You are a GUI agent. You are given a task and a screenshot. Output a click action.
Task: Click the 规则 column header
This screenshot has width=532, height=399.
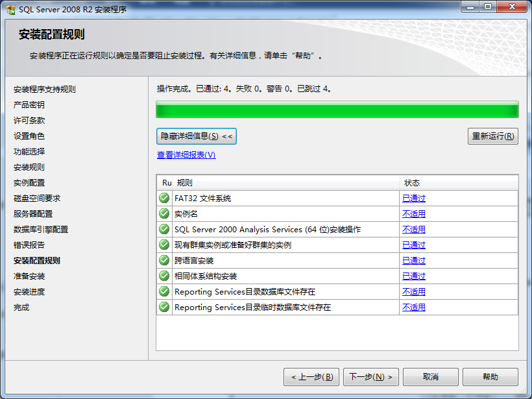286,183
